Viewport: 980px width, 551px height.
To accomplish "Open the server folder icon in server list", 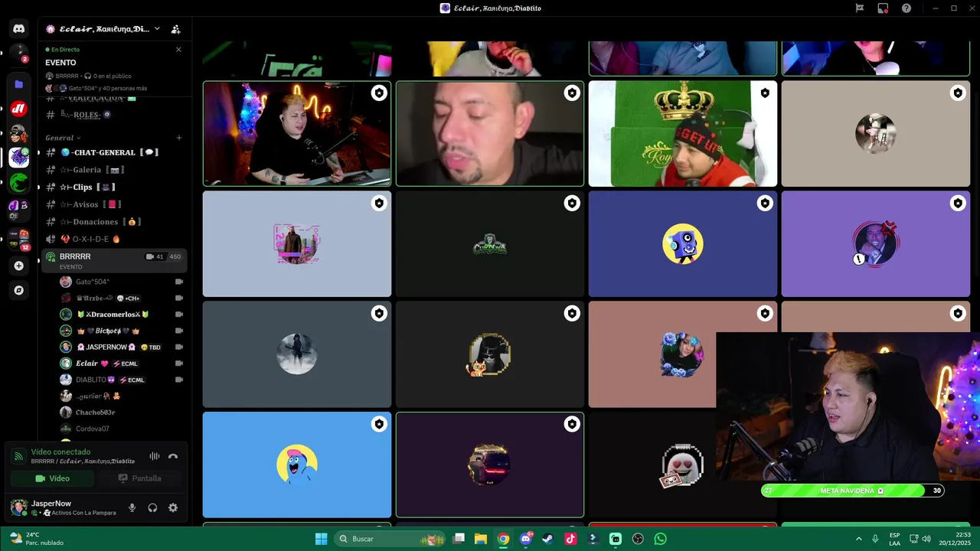I will tap(19, 84).
